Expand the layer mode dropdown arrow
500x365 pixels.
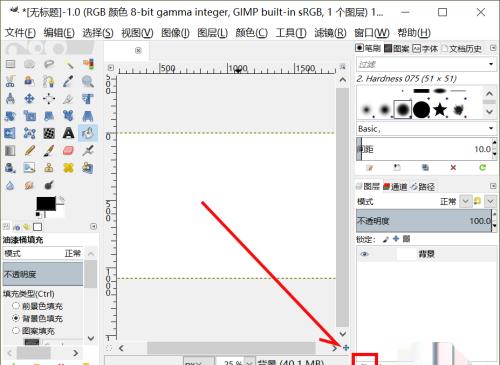tap(465, 201)
